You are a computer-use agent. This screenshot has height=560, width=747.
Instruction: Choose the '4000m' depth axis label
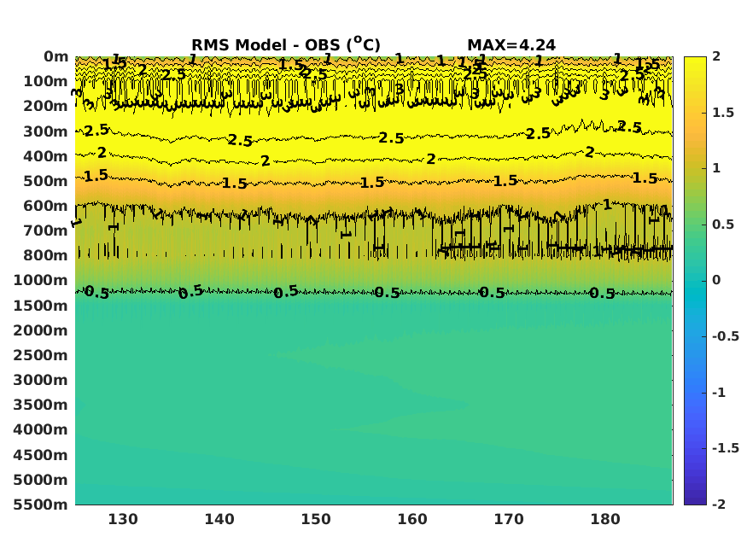pos(41,430)
